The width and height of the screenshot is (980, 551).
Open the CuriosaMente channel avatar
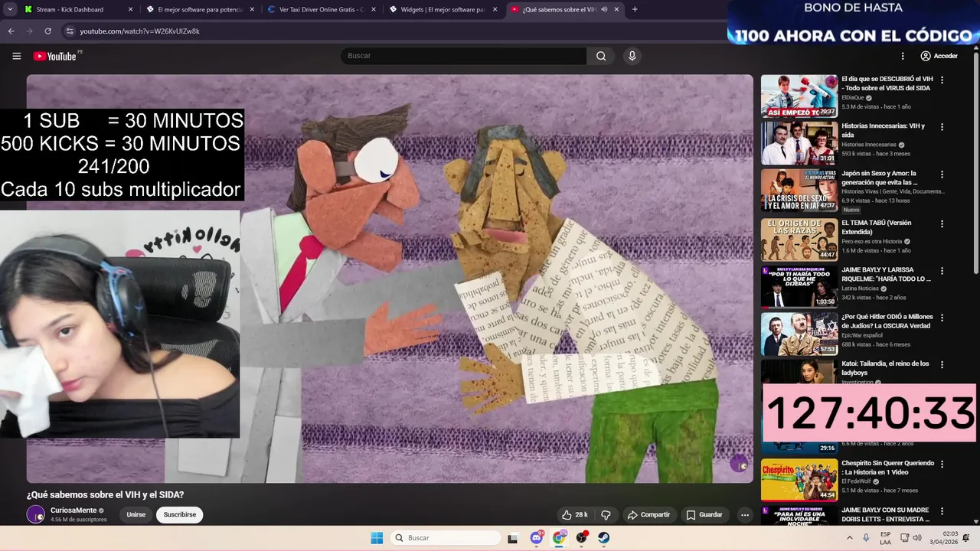(x=36, y=515)
